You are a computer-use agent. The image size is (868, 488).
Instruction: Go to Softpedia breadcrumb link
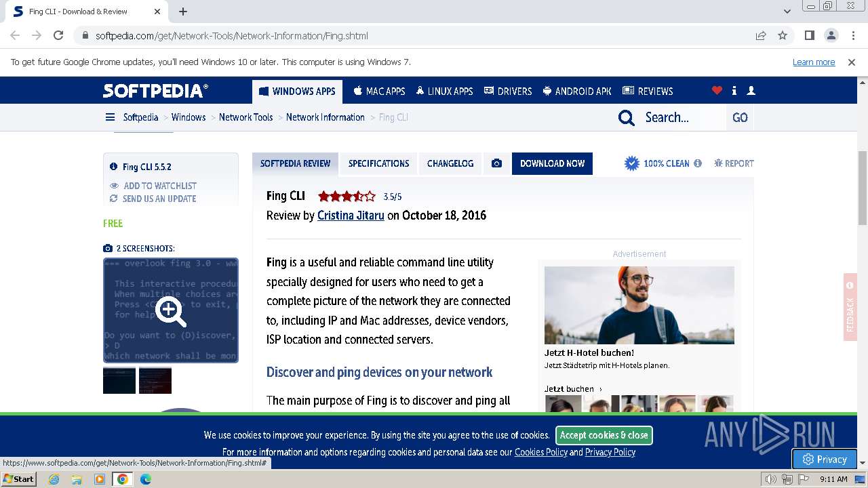click(x=140, y=117)
